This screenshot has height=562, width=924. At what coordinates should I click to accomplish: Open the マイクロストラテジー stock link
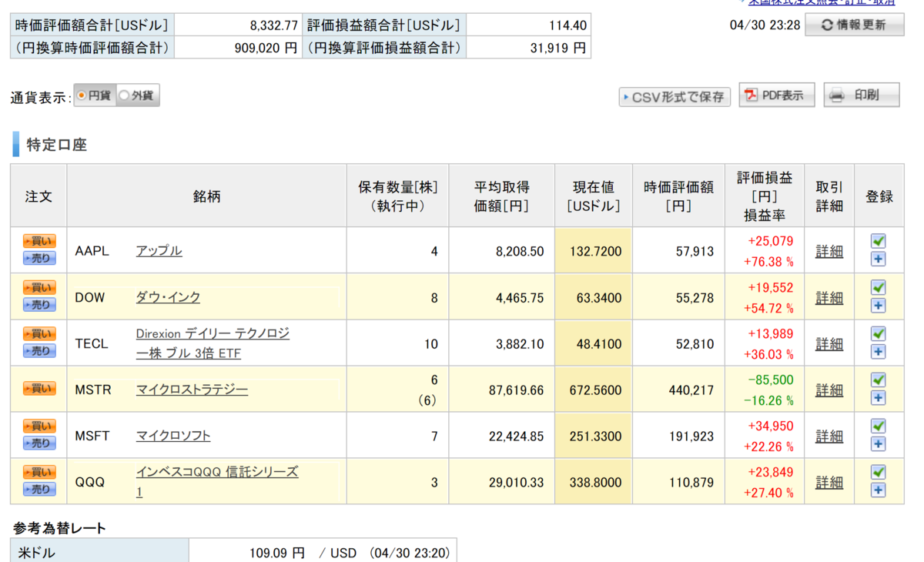(x=192, y=390)
